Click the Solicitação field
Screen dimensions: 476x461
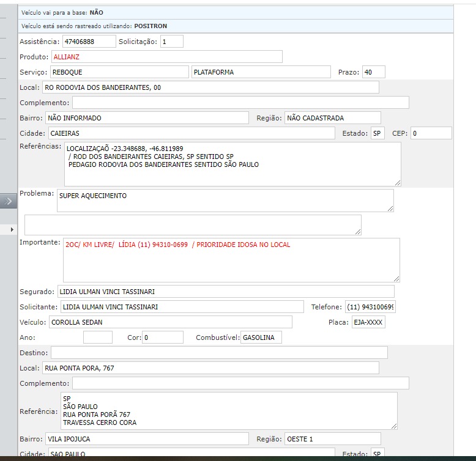click(x=172, y=42)
